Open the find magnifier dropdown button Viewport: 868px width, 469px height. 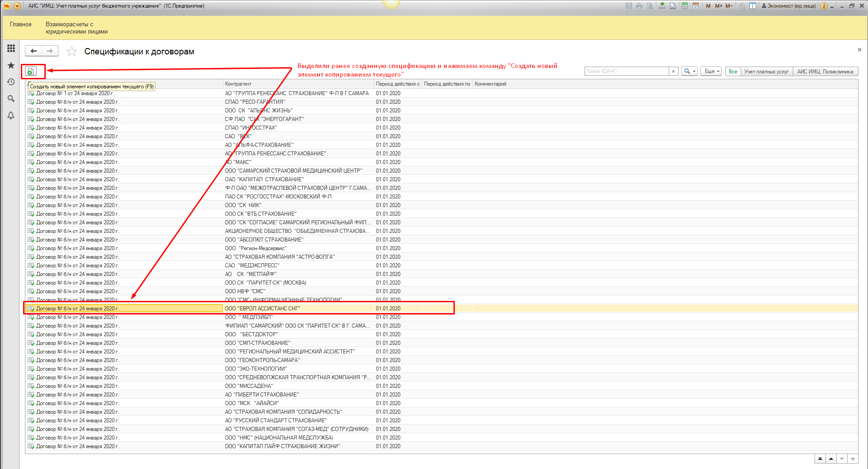click(x=689, y=72)
